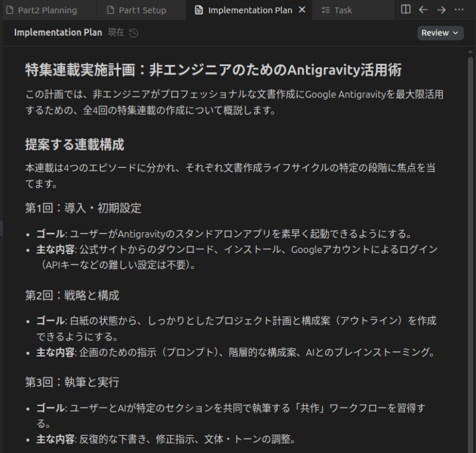Click the checklist icon on the Task tab

point(325,10)
